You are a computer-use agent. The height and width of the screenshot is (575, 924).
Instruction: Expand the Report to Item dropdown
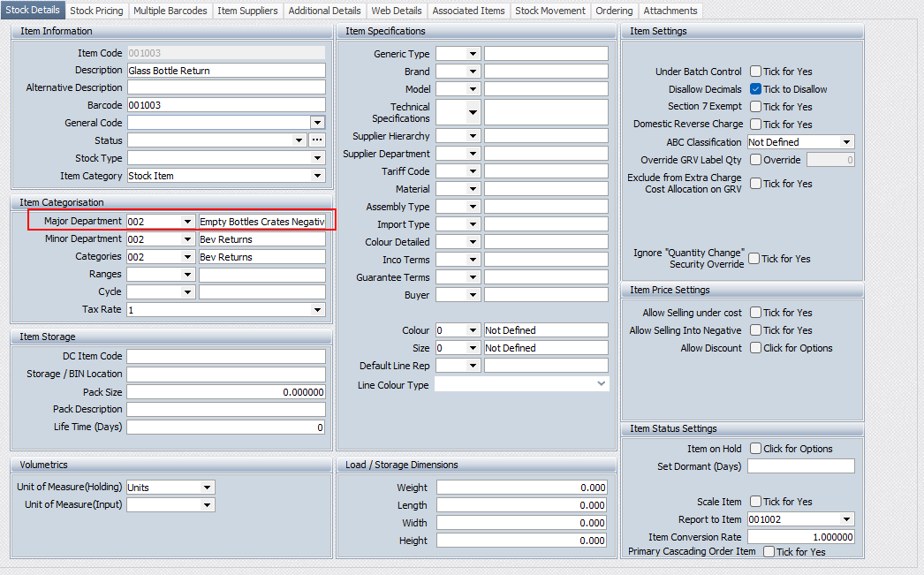pyautogui.click(x=846, y=519)
